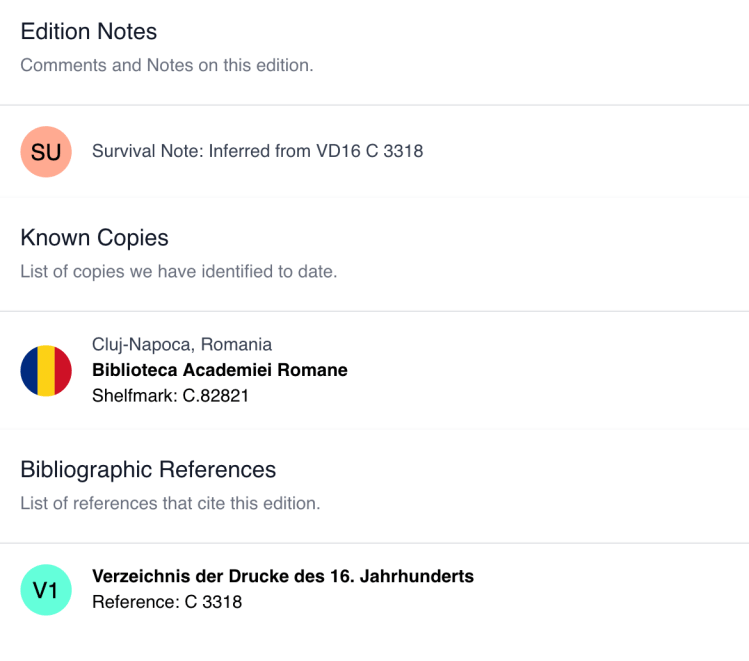Click the Romanian flag icon
The height and width of the screenshot is (661, 749).
click(x=46, y=370)
